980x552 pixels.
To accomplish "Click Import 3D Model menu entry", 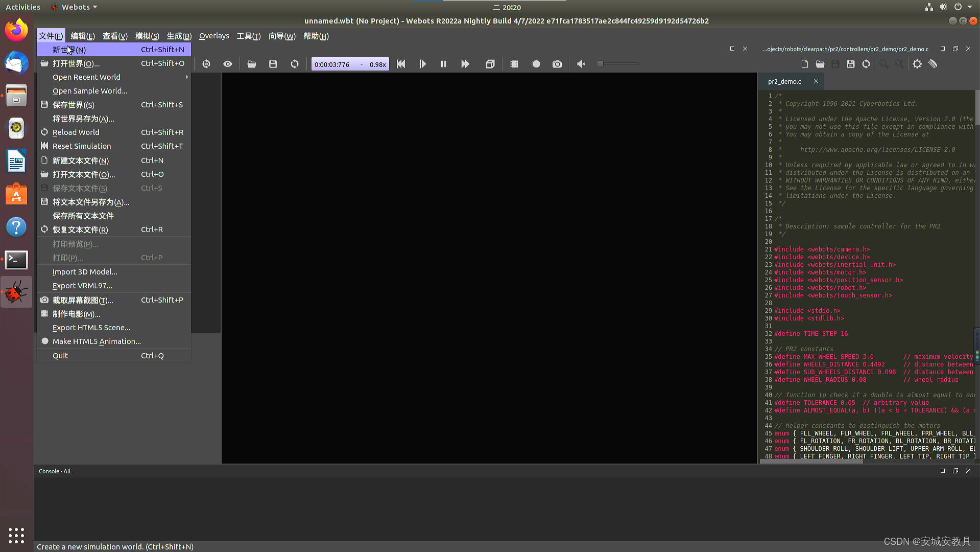I will 114,272.
